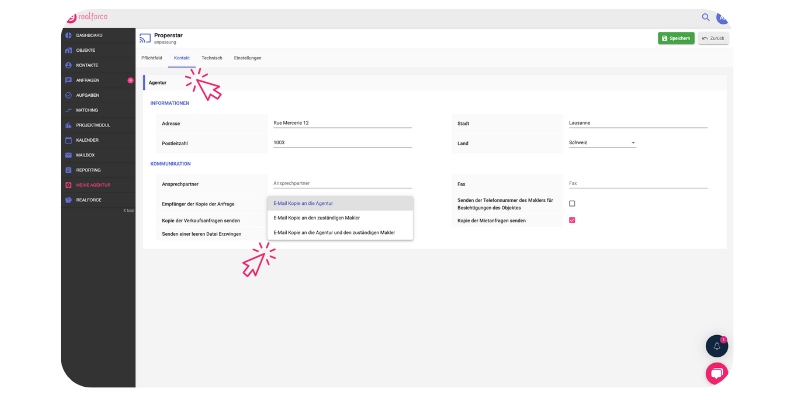This screenshot has width=800, height=400.
Task: Click the Ansprechpartner input field
Action: (342, 183)
